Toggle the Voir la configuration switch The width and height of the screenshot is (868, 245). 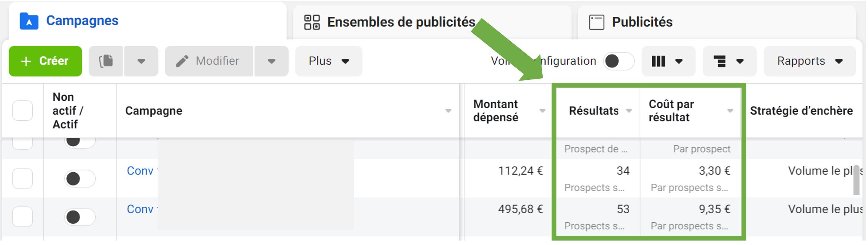(x=618, y=61)
